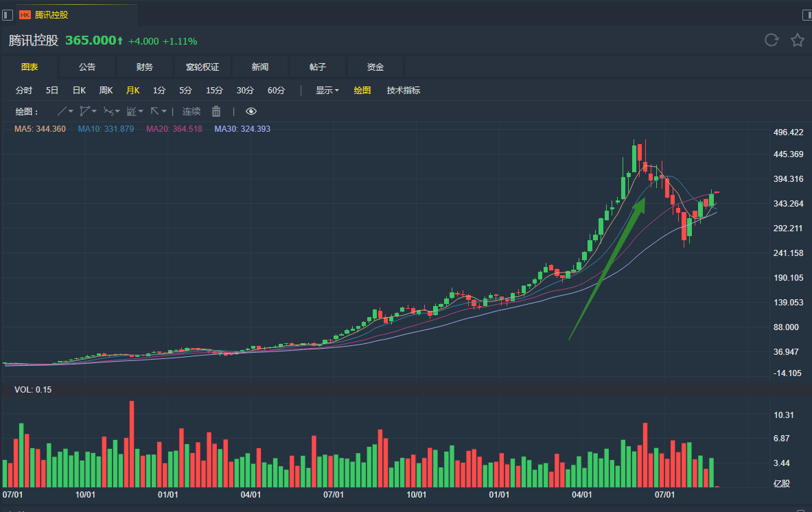
Task: Select the arrow drawing tool
Action: click(154, 111)
